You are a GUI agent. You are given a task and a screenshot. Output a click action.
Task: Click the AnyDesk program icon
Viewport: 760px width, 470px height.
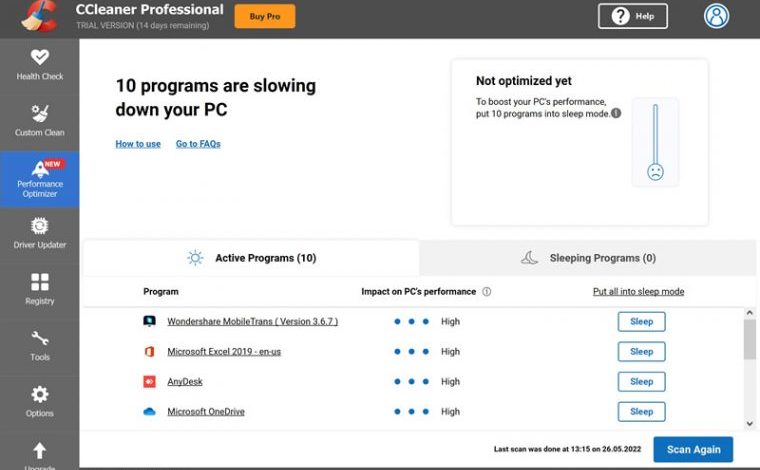click(x=149, y=381)
